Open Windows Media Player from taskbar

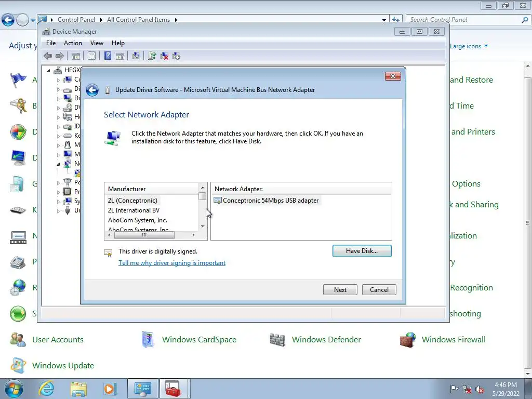(110, 389)
